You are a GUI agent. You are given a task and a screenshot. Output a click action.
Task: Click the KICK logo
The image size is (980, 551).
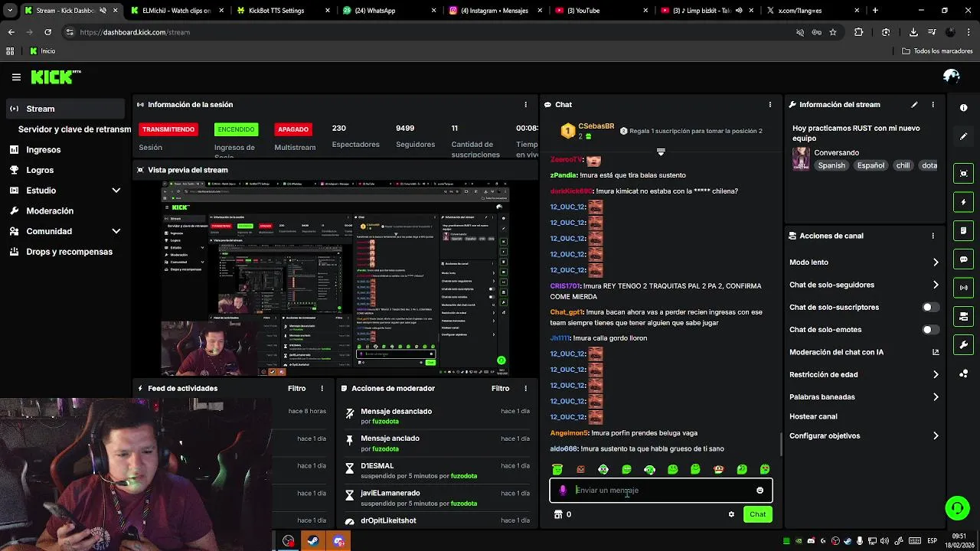pyautogui.click(x=55, y=77)
